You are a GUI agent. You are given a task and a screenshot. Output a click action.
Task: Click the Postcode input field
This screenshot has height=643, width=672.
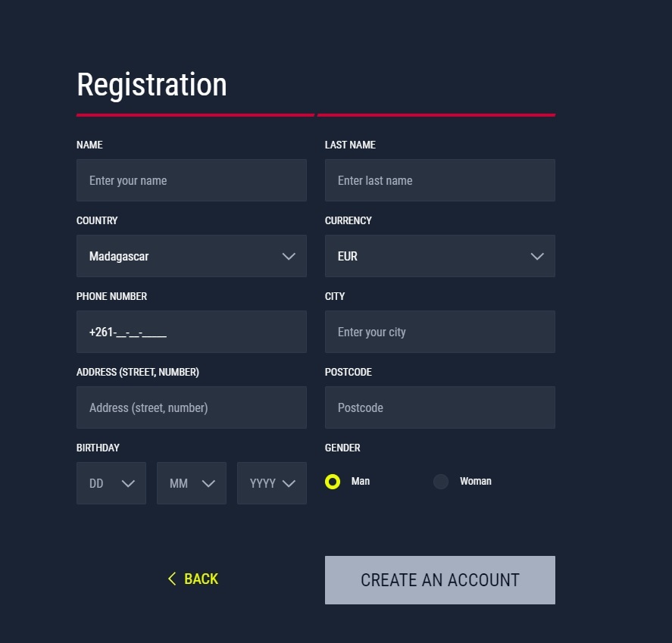[x=439, y=407]
